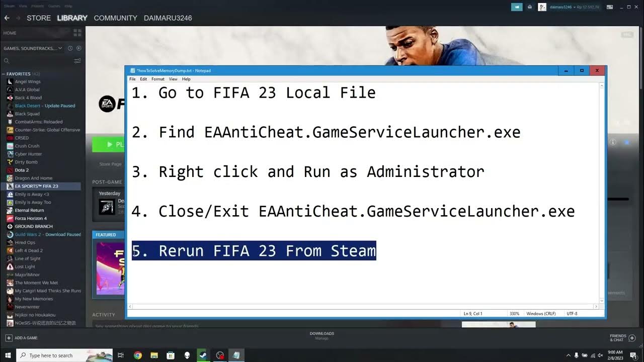Select GROUND BRANCH in the library
Viewport: 644px width, 362px height.
click(34, 226)
